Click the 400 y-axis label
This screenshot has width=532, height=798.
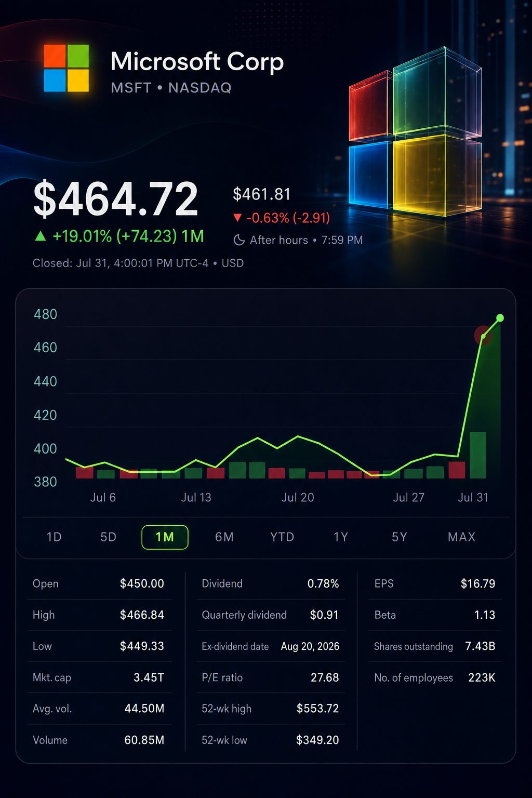45,448
